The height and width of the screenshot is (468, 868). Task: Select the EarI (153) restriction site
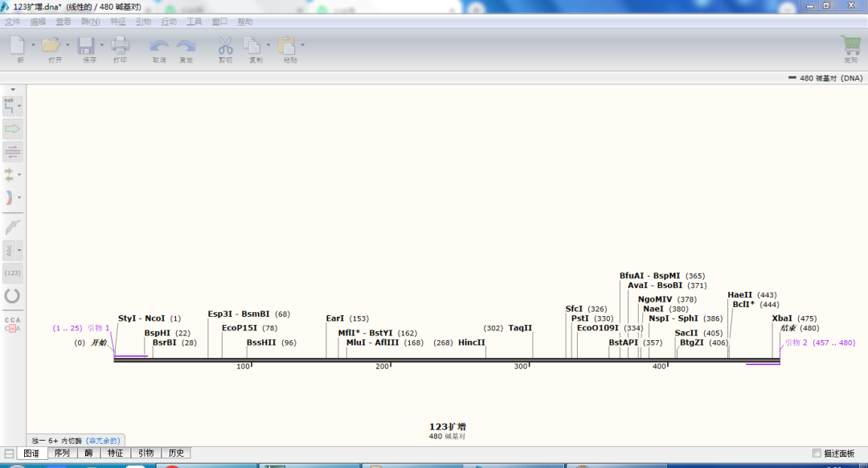[x=347, y=318]
